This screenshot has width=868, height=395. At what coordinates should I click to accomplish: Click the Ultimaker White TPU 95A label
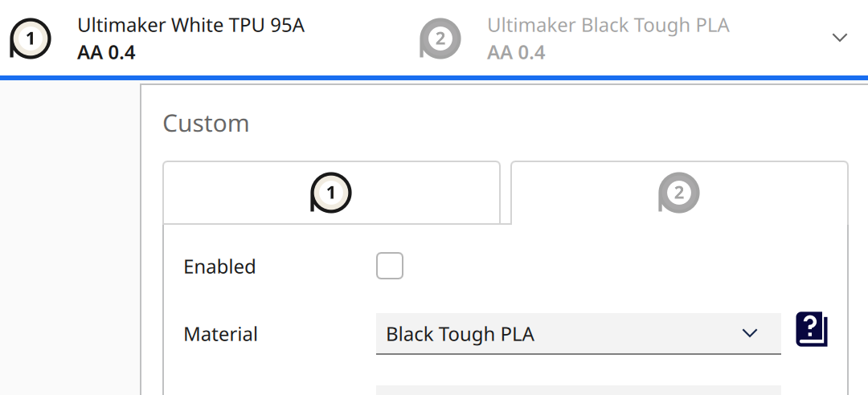(190, 25)
